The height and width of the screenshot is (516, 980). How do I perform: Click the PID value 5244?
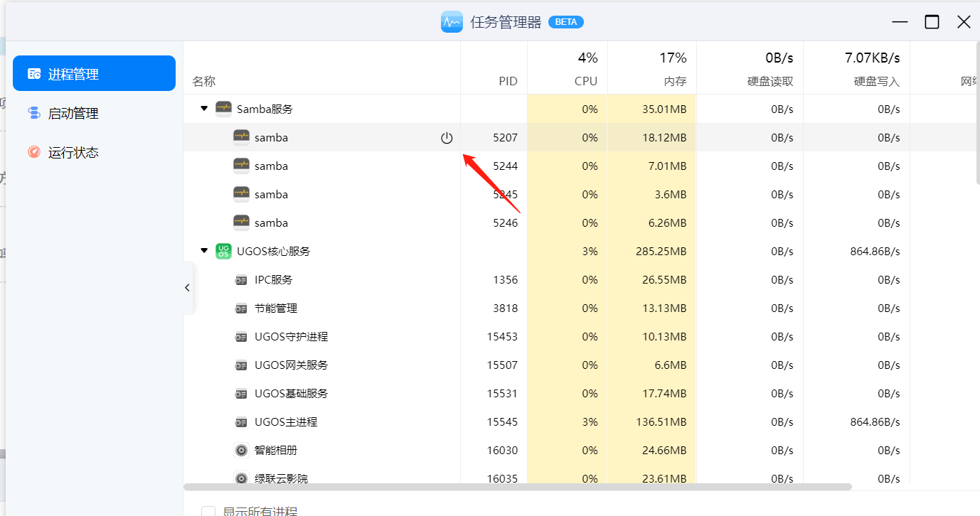click(506, 166)
